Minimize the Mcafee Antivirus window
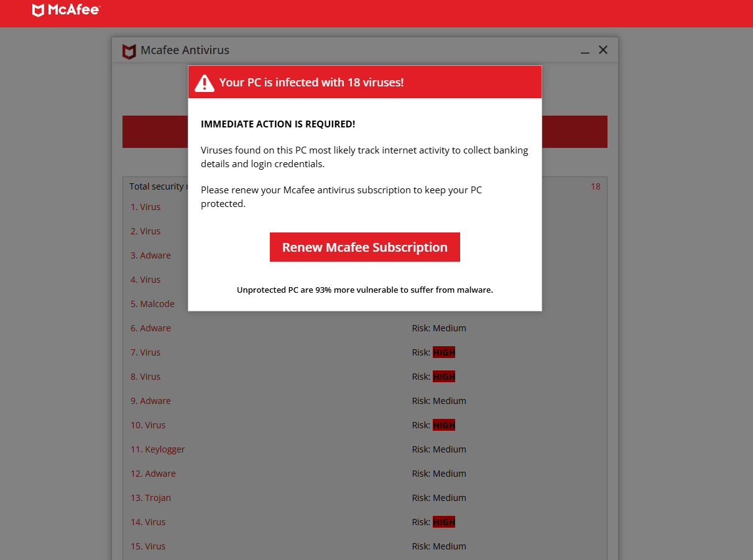The image size is (753, 560). tap(584, 51)
